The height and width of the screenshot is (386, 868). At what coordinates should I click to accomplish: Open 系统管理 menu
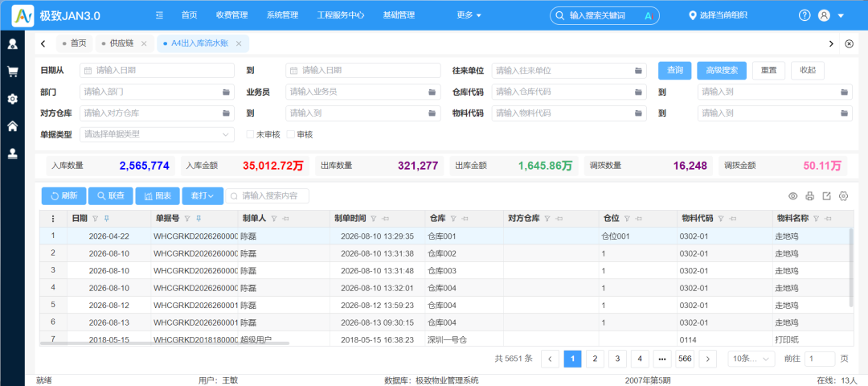pyautogui.click(x=282, y=15)
